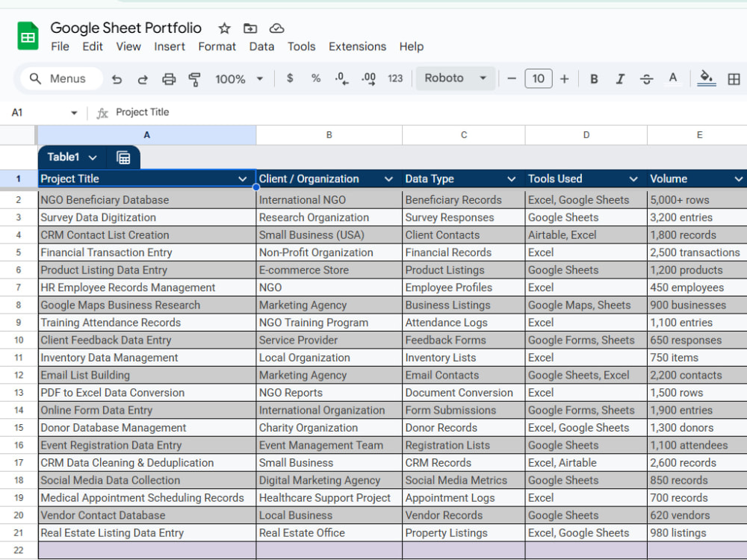Image resolution: width=747 pixels, height=560 pixels.
Task: Print the spreadsheet using printer icon
Action: (x=169, y=79)
